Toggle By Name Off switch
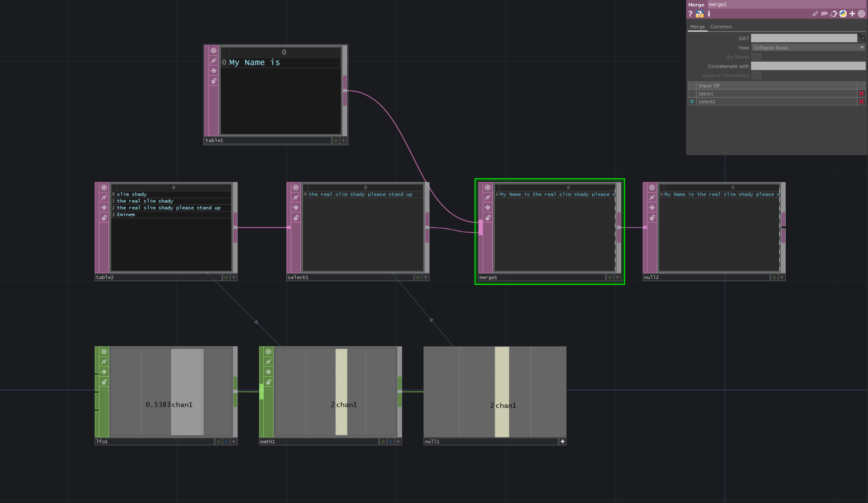This screenshot has width=868, height=503. pyautogui.click(x=756, y=57)
